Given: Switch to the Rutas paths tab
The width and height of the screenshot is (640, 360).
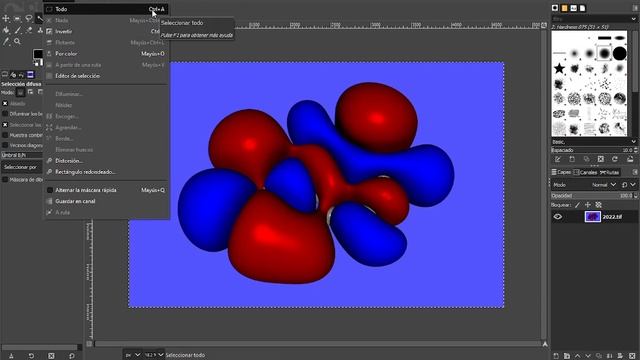Looking at the screenshot, I should coord(609,172).
